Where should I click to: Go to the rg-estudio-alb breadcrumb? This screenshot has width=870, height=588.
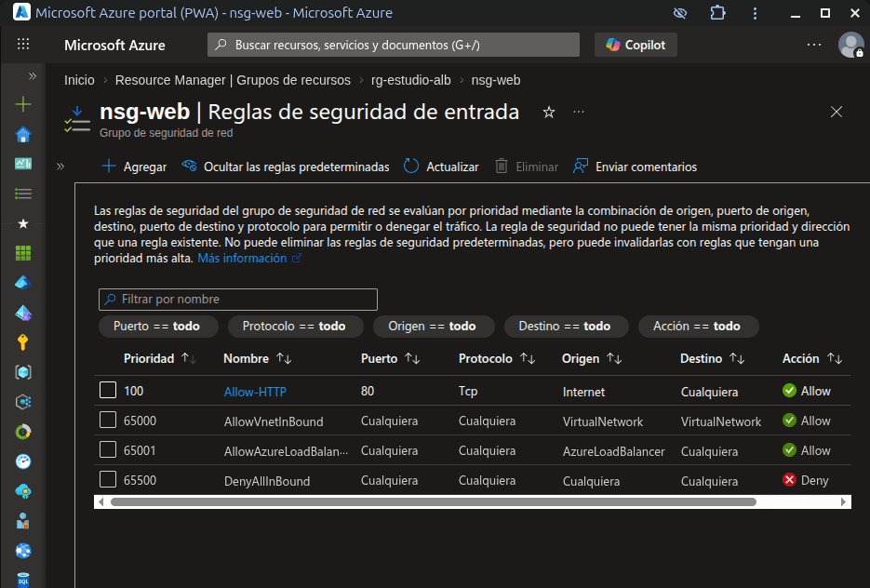click(410, 80)
